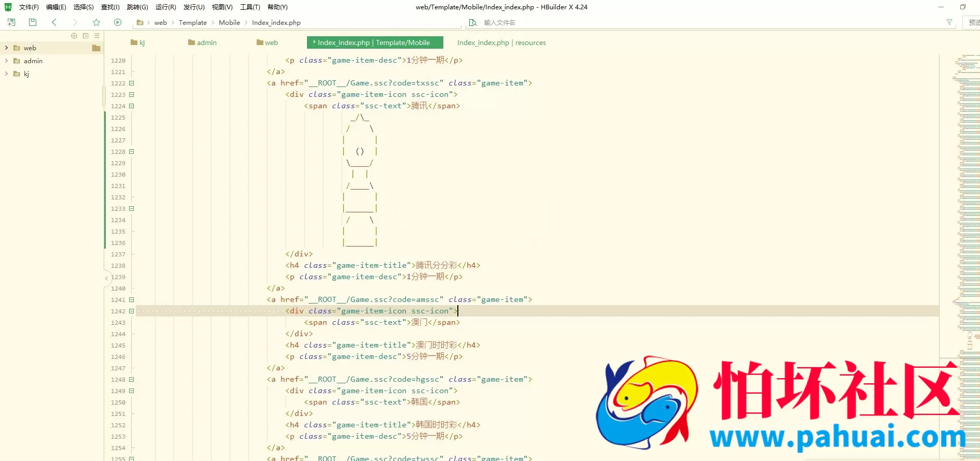The width and height of the screenshot is (980, 461).
Task: Click the Index_index.php breadcrumb segment
Action: point(276,23)
